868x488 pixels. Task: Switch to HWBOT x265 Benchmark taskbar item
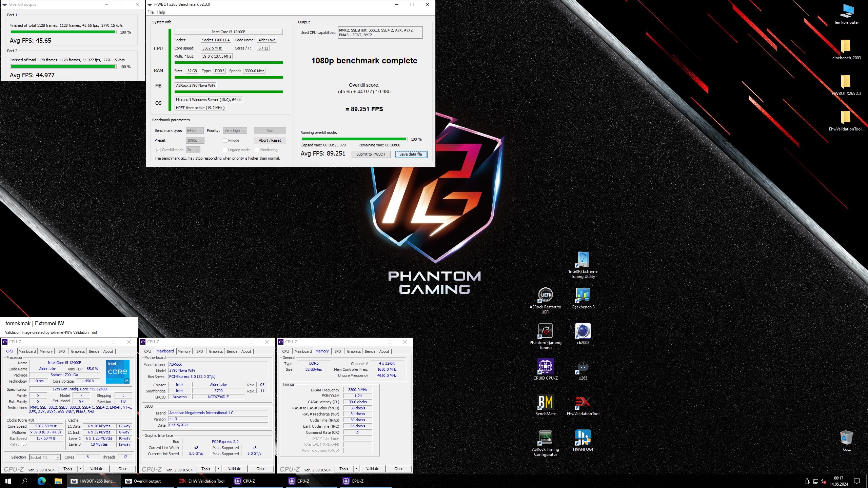pos(94,481)
